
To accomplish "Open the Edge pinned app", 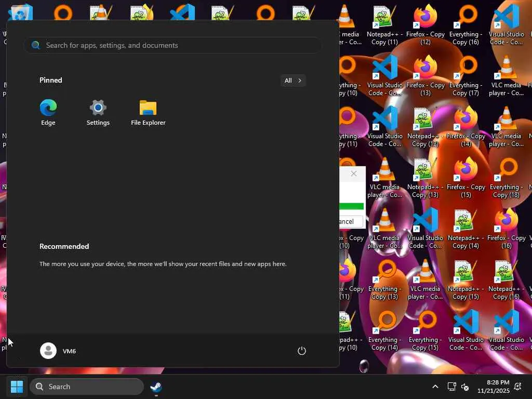I will [x=48, y=113].
